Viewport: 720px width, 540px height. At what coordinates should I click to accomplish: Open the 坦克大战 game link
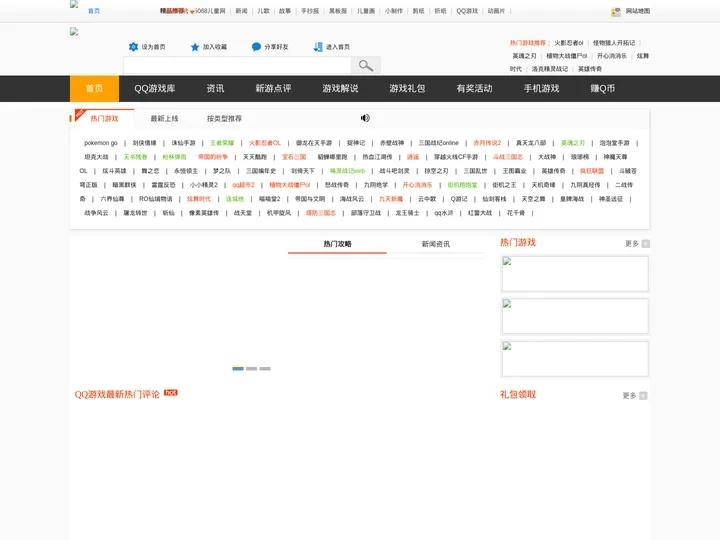96,157
